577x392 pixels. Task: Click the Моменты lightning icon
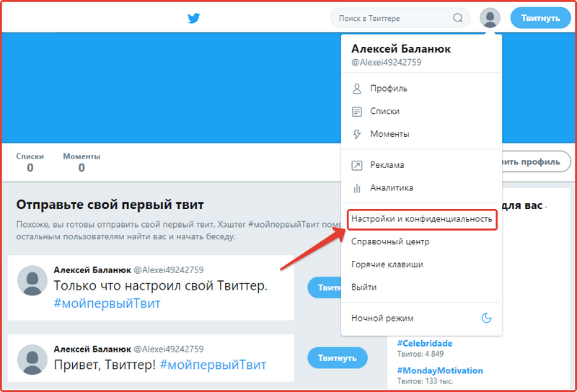[x=356, y=134]
